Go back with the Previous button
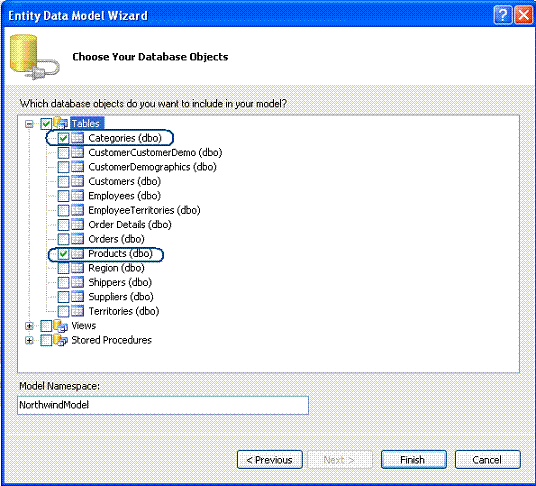 point(270,460)
